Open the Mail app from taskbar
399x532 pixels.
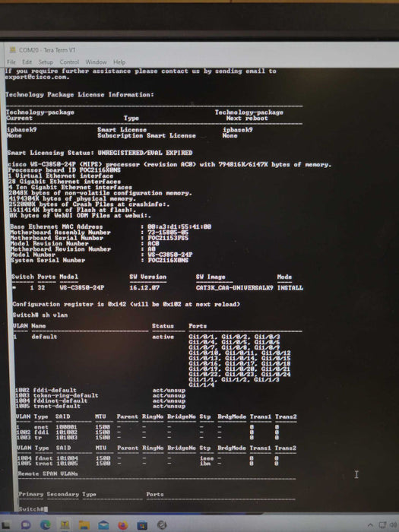[x=103, y=525]
